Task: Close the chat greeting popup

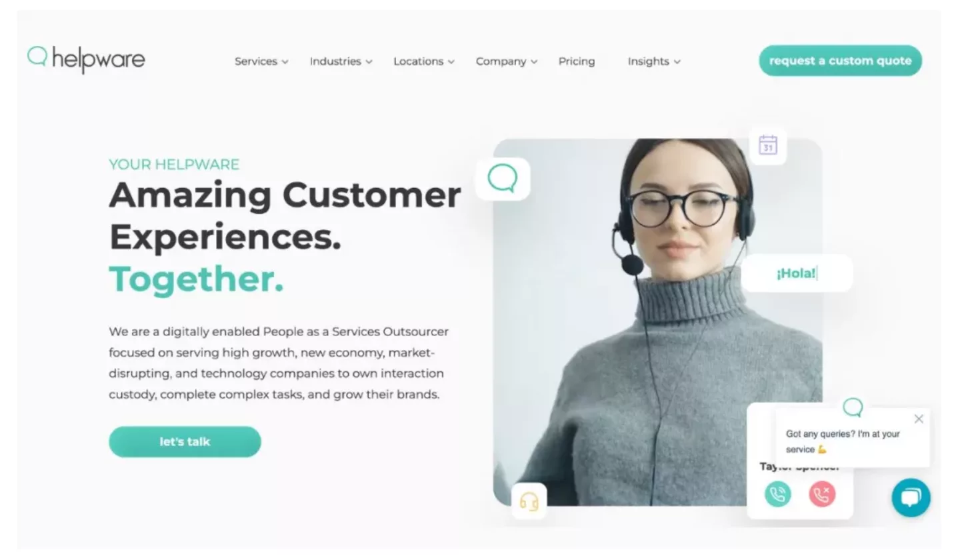Action: click(919, 419)
